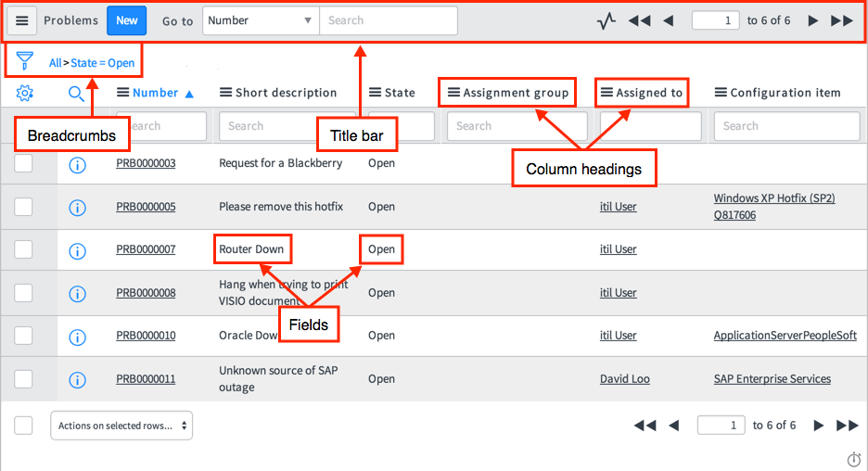The height and width of the screenshot is (471, 868).
Task: Click the activity stream icon
Action: (x=606, y=20)
